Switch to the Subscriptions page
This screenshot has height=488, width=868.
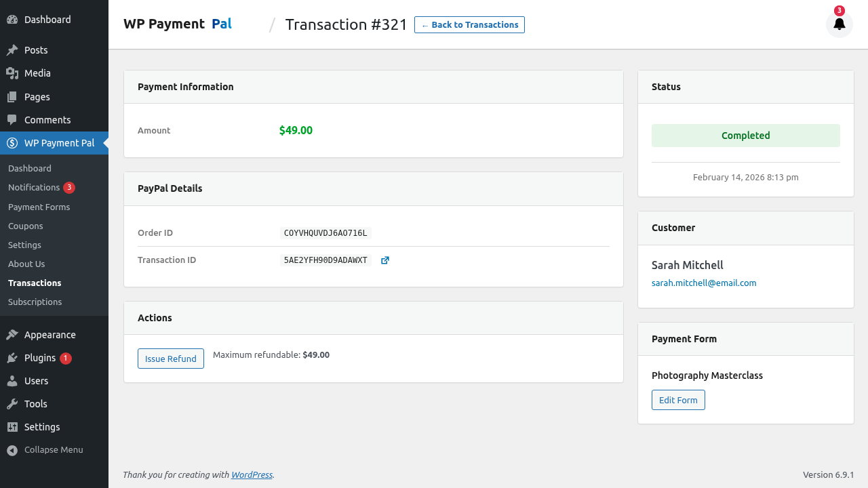coord(35,302)
